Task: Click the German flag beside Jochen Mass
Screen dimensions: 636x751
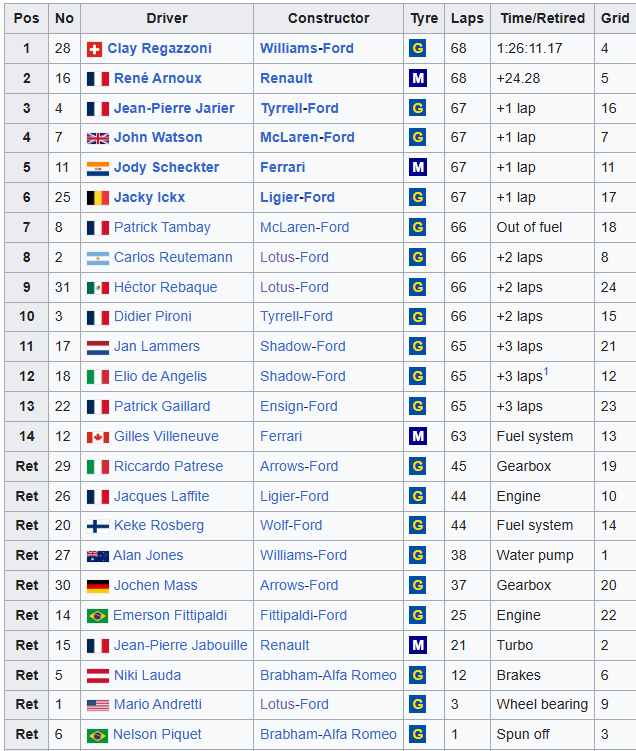Action: click(x=98, y=586)
